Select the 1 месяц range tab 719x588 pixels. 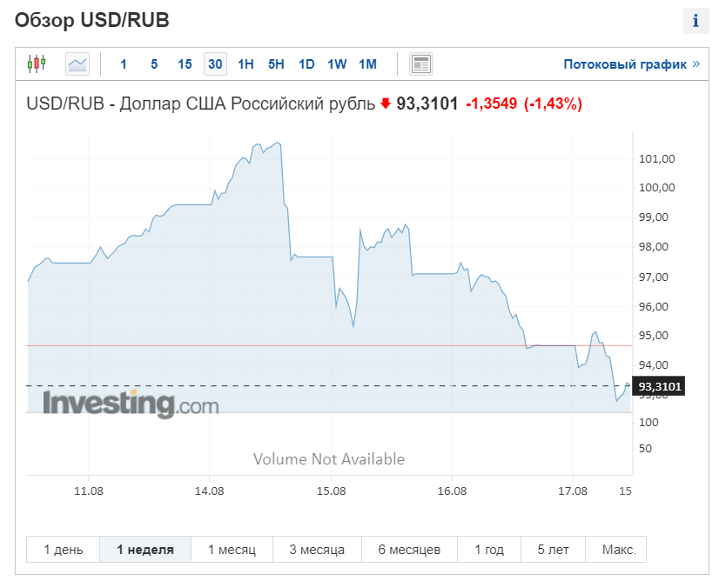(232, 550)
